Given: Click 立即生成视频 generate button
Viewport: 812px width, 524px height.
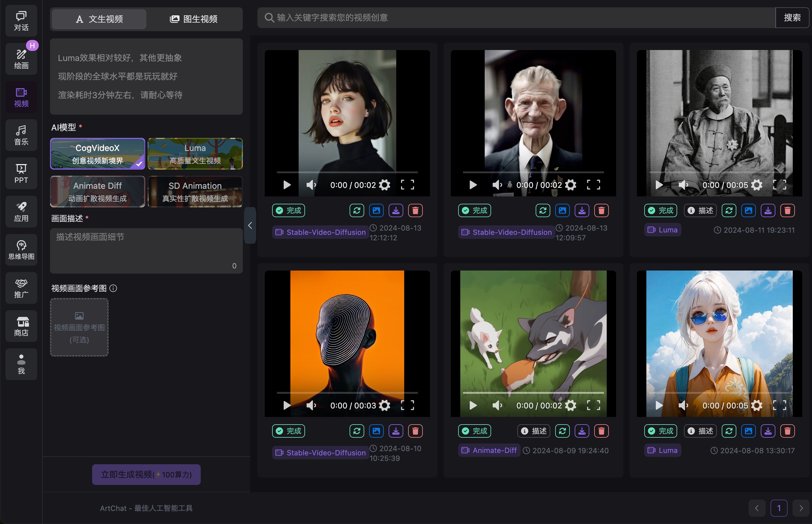Looking at the screenshot, I should point(146,474).
